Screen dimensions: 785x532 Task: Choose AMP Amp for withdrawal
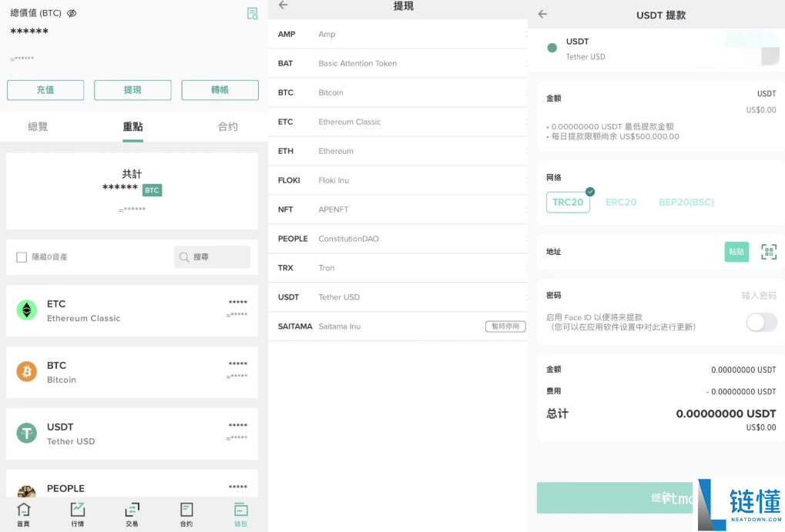pos(398,34)
